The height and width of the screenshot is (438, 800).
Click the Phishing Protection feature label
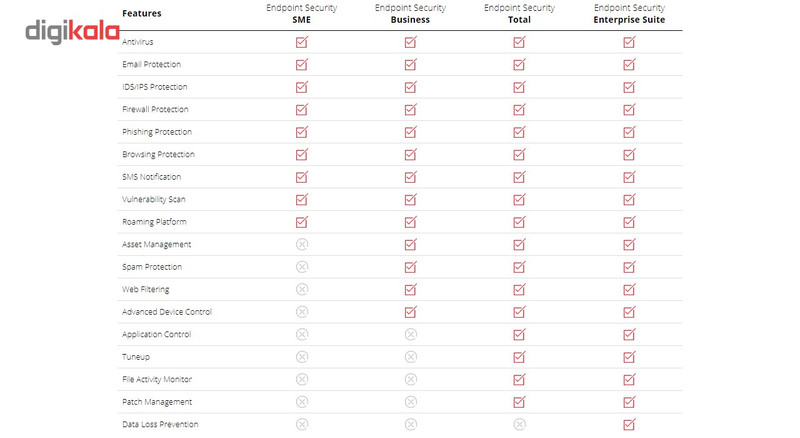(x=157, y=132)
